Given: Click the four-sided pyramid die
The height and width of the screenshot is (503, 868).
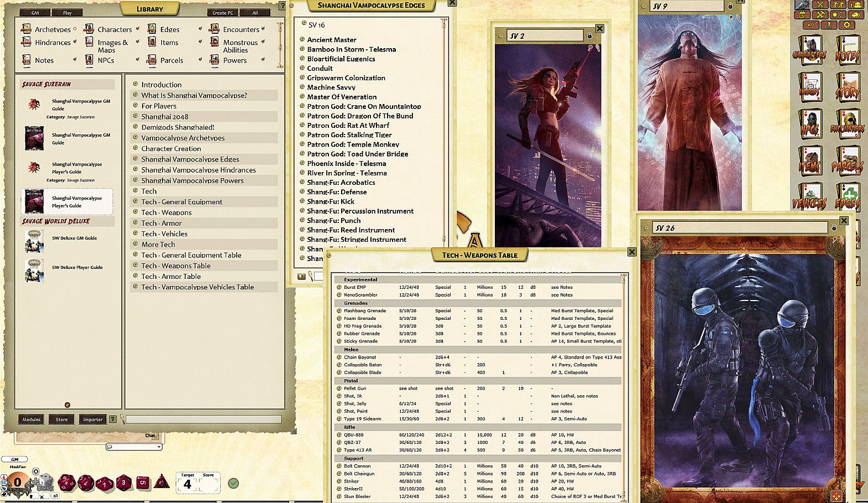Looking at the screenshot, I should pyautogui.click(x=161, y=481).
